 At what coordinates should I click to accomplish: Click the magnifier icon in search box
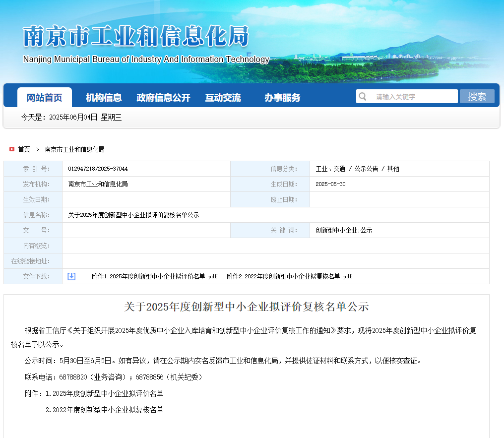tap(363, 96)
